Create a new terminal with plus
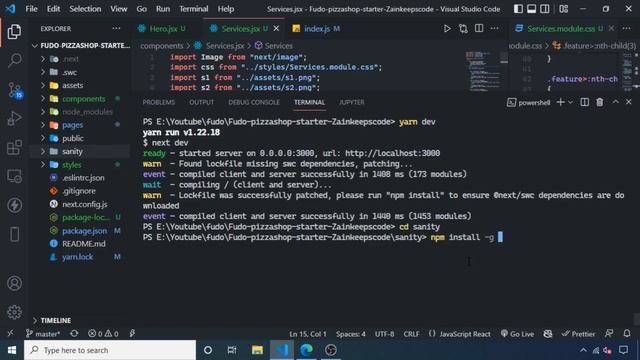 point(560,102)
